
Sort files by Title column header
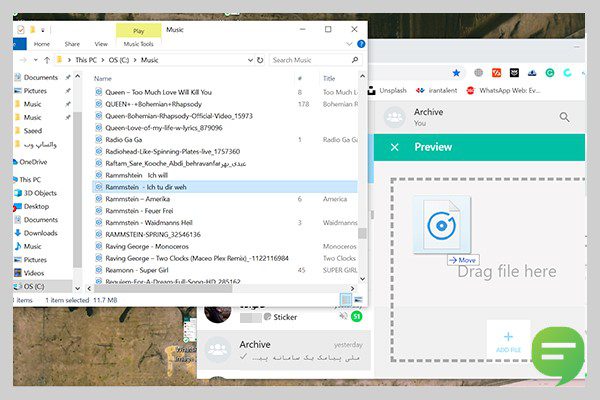(329, 78)
